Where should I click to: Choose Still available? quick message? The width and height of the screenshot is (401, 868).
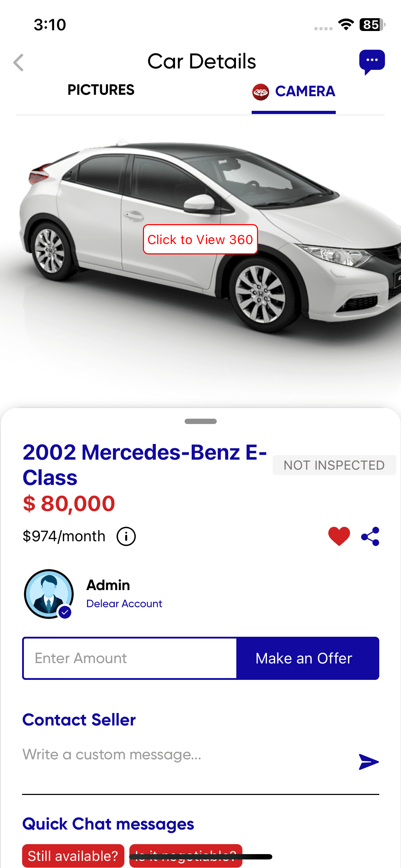pos(73,856)
